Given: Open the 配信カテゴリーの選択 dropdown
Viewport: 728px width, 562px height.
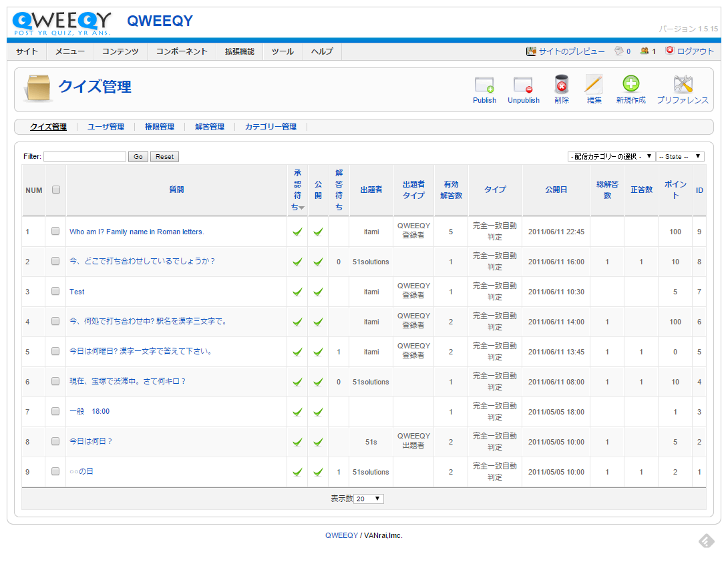Looking at the screenshot, I should tap(610, 156).
